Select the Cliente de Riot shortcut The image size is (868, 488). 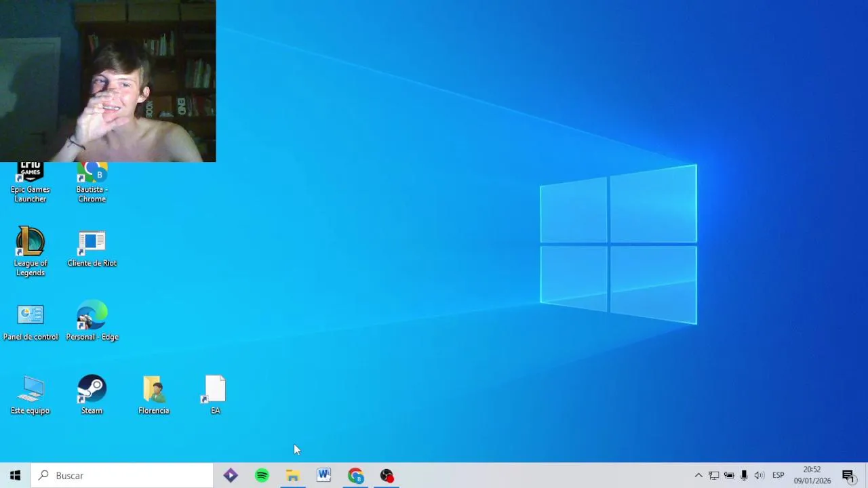tap(92, 249)
